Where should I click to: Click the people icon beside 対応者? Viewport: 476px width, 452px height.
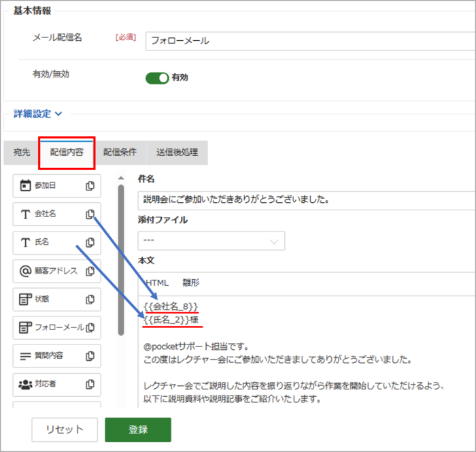pyautogui.click(x=25, y=384)
